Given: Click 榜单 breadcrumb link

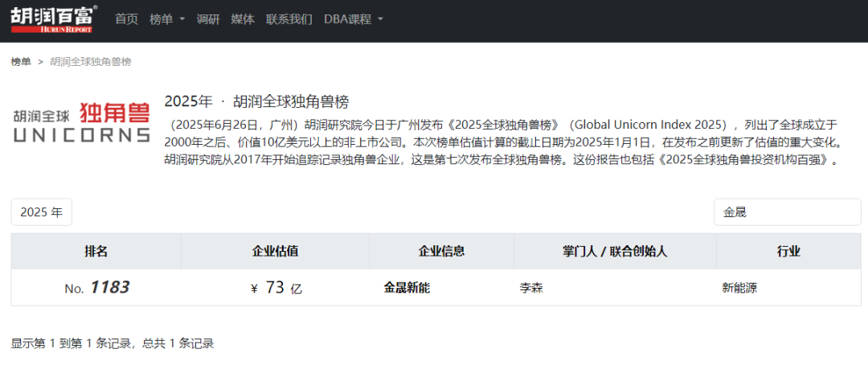Looking at the screenshot, I should point(21,62).
